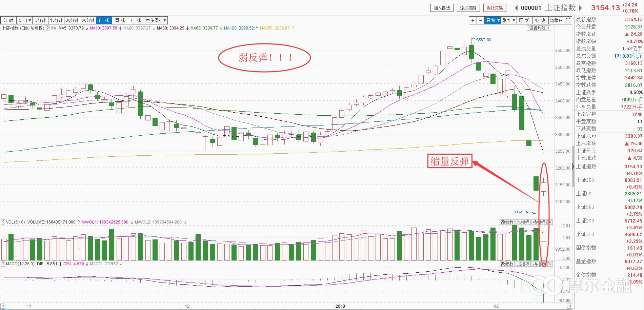Click the 添加提醒 alert button

coord(468,8)
